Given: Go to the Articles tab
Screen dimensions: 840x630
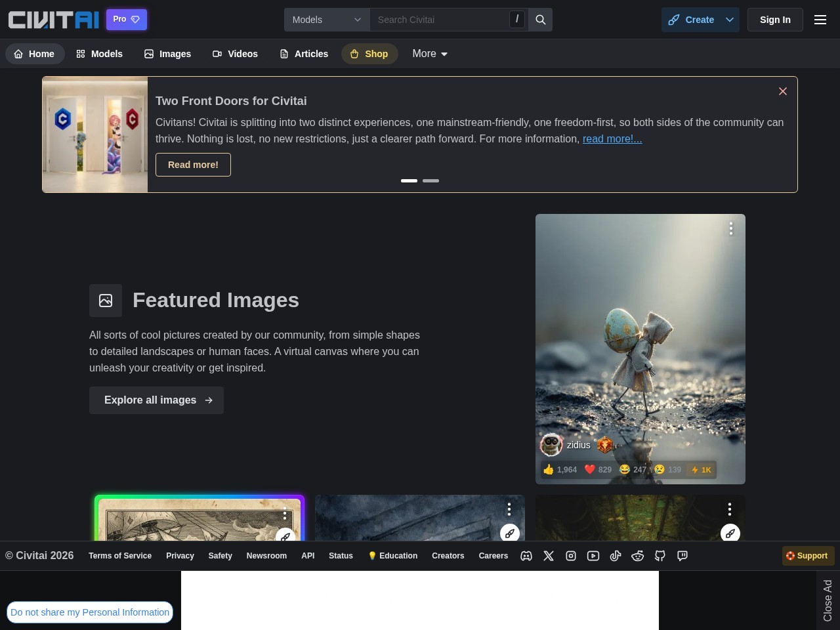Looking at the screenshot, I should [304, 54].
